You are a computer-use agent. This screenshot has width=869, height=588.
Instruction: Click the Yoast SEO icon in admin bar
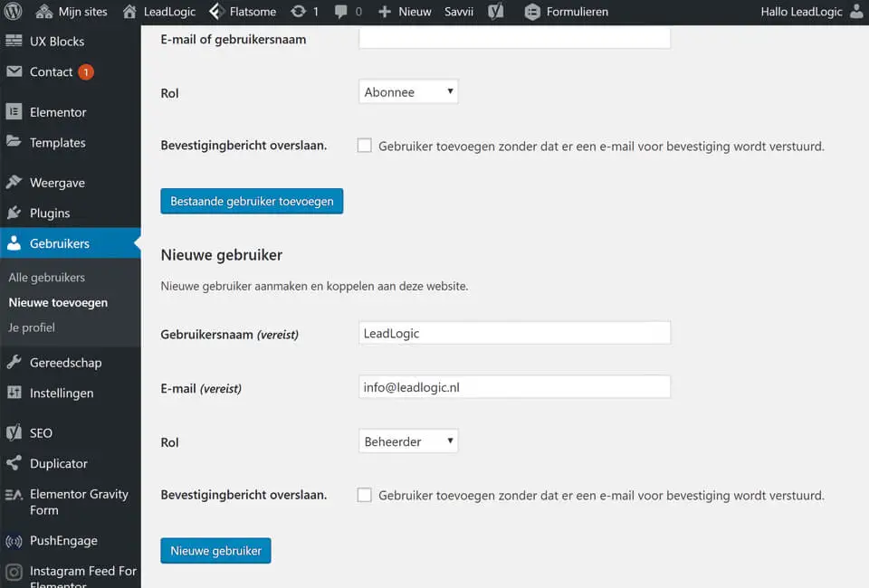tap(496, 12)
